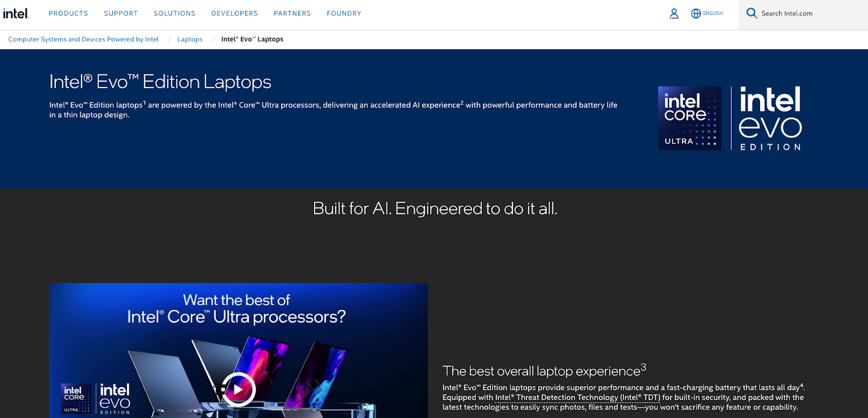The image size is (868, 418).
Task: Open the Foundry menu item
Action: pos(344,14)
